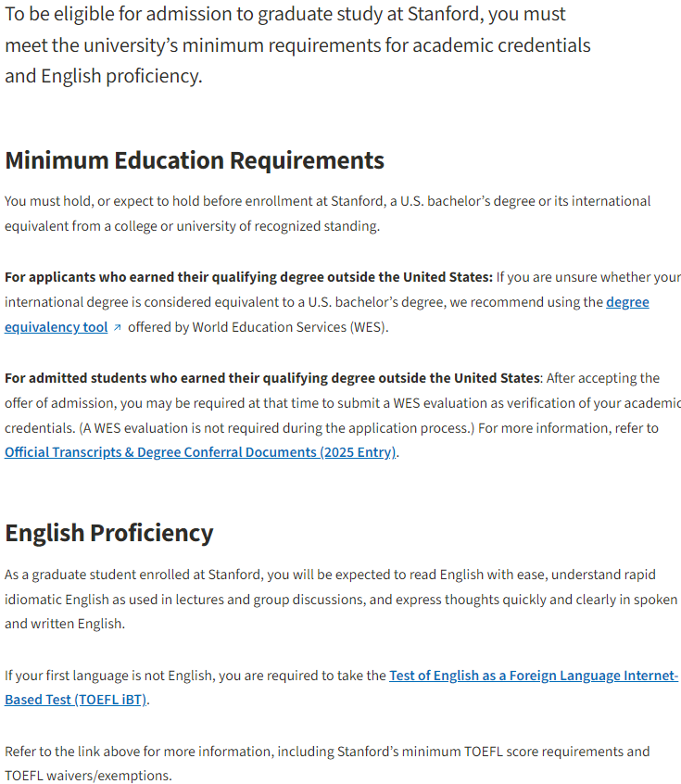Open Official Transcripts & Degree Conferral Documents link
This screenshot has height=784, width=681.
click(200, 452)
